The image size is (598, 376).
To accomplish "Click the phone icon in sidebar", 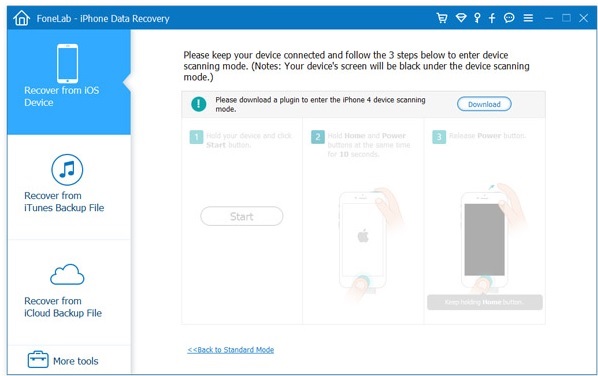I will coord(68,63).
